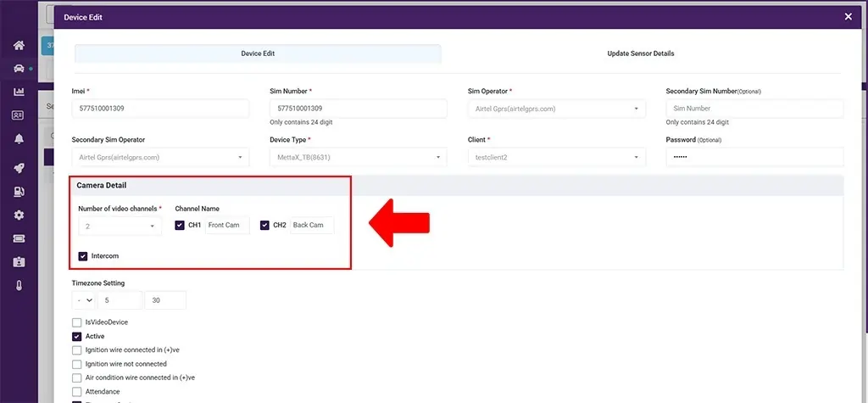Click the notification bell sidebar icon

pyautogui.click(x=19, y=138)
